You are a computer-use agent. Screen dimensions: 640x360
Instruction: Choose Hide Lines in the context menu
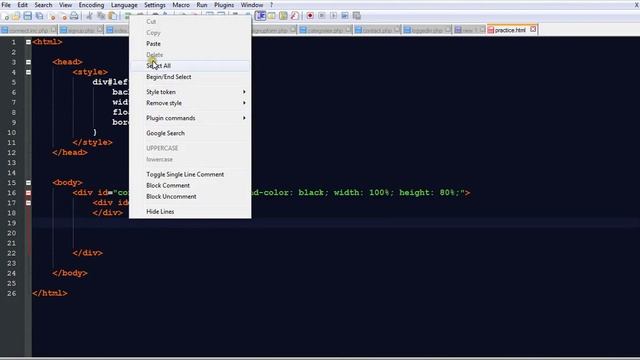click(x=190, y=212)
